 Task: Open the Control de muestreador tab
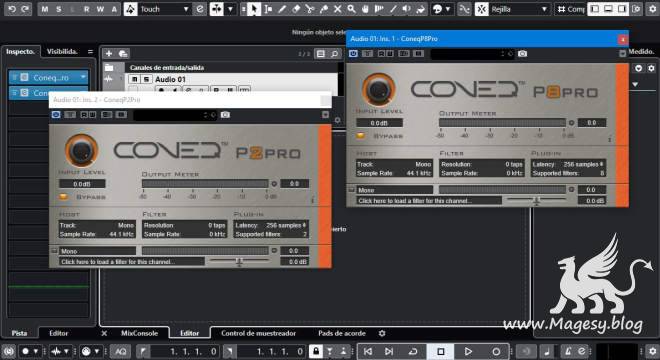(x=258, y=333)
